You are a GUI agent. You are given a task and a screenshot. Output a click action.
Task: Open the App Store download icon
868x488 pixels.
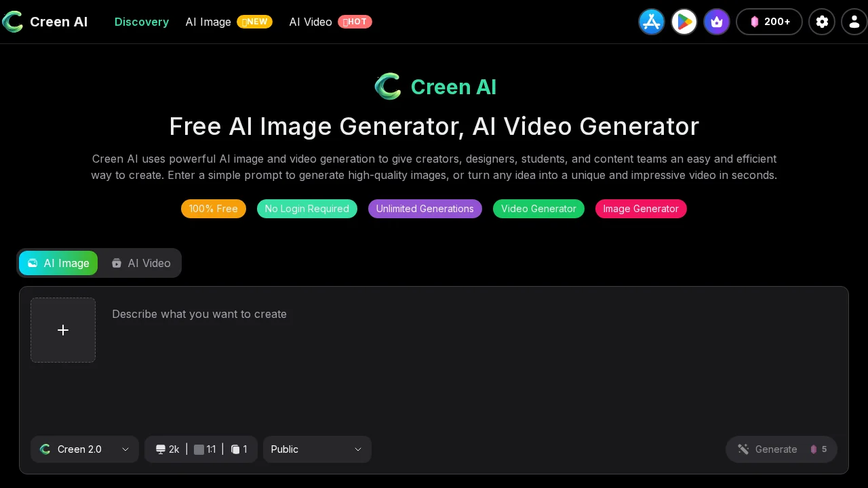(651, 22)
